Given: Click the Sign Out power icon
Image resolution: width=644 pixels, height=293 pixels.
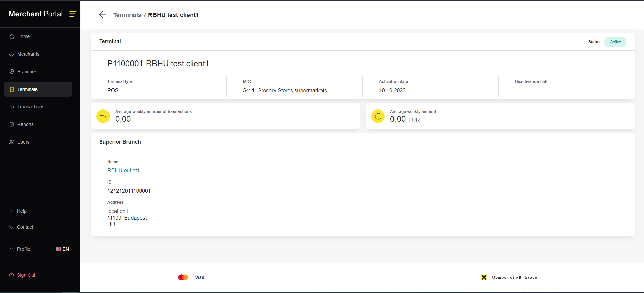Looking at the screenshot, I should coord(11,275).
